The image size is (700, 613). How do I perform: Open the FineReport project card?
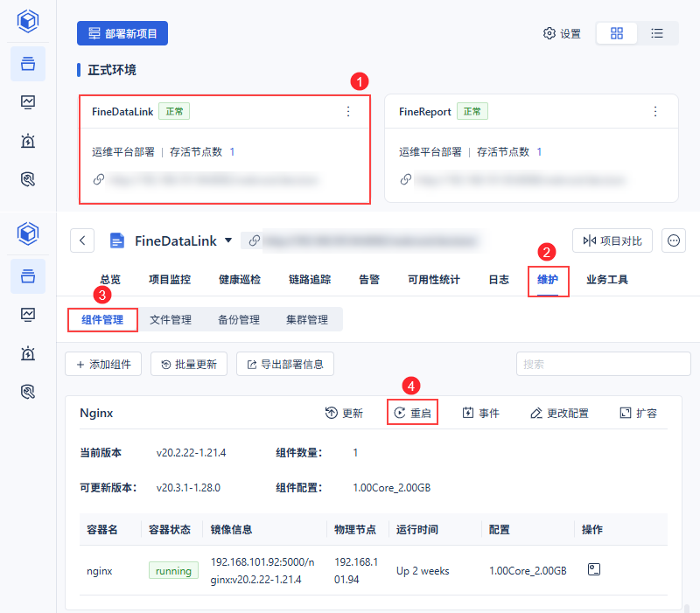531,149
